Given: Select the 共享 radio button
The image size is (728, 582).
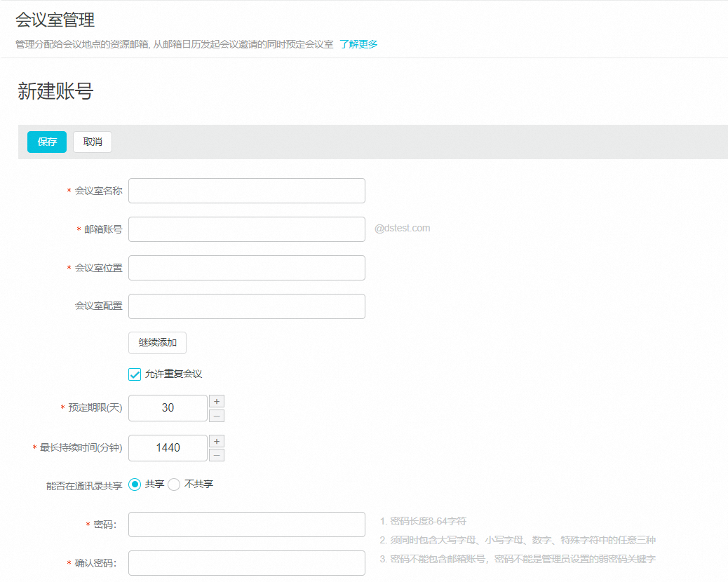Looking at the screenshot, I should [x=135, y=485].
